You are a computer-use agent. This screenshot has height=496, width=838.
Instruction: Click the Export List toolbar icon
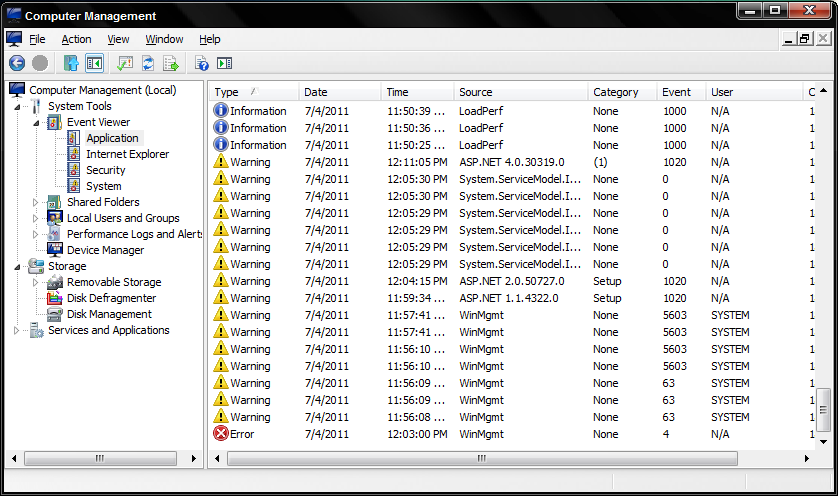(x=171, y=63)
